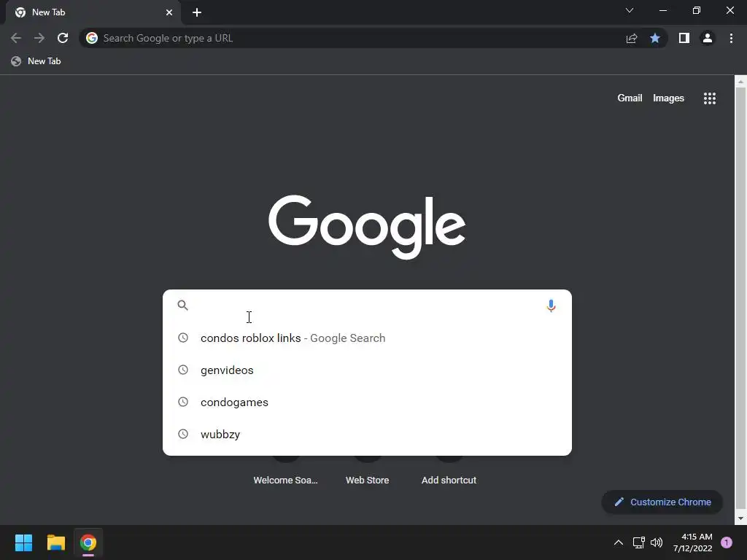Bookmark this tab with the star icon
Image resolution: width=747 pixels, height=560 pixels.
pyautogui.click(x=655, y=38)
